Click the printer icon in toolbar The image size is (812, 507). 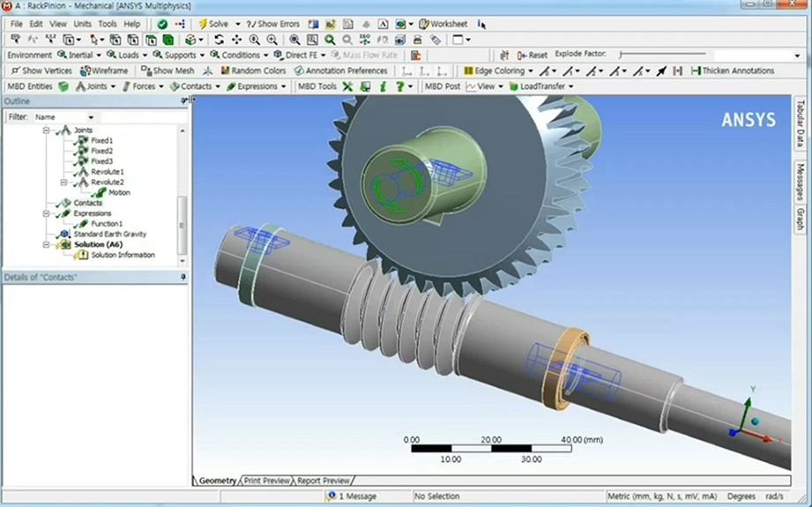point(417,40)
